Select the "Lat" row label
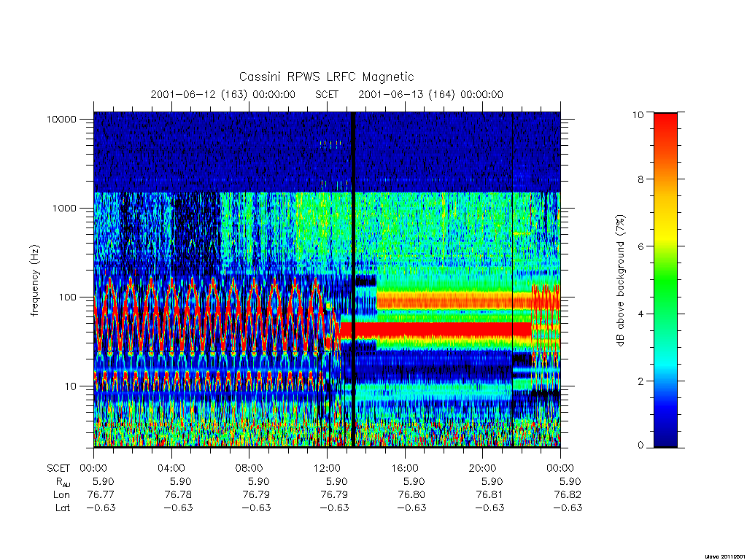Image resolution: width=747 pixels, height=560 pixels. point(63,507)
